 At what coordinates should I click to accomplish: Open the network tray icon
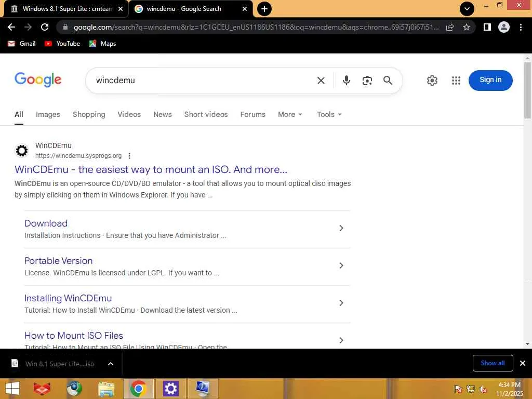pyautogui.click(x=471, y=389)
